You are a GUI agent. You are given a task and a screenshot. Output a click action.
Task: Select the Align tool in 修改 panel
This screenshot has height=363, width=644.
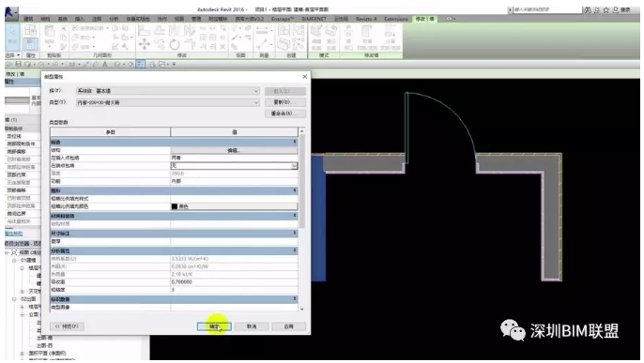144,30
